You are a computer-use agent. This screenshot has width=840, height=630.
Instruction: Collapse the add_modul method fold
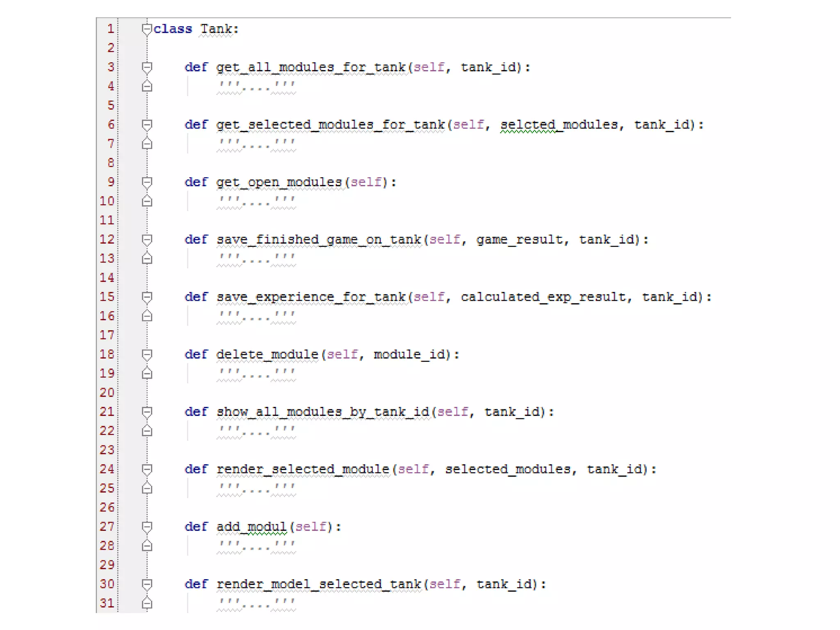[x=147, y=527]
